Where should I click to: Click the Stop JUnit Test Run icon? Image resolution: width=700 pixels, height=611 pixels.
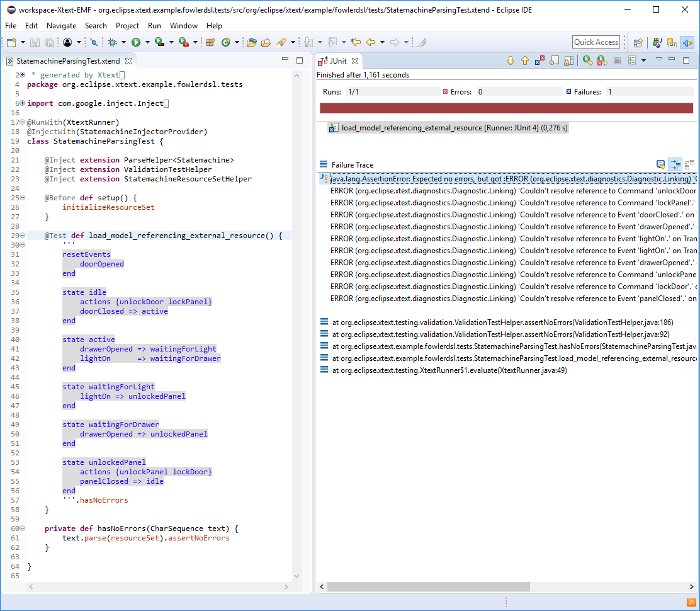point(617,60)
